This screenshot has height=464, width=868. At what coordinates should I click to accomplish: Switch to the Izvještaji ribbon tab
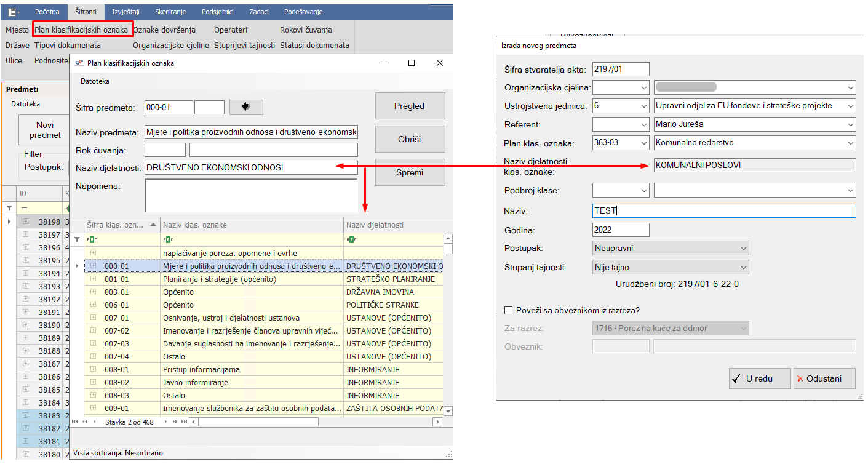[125, 12]
